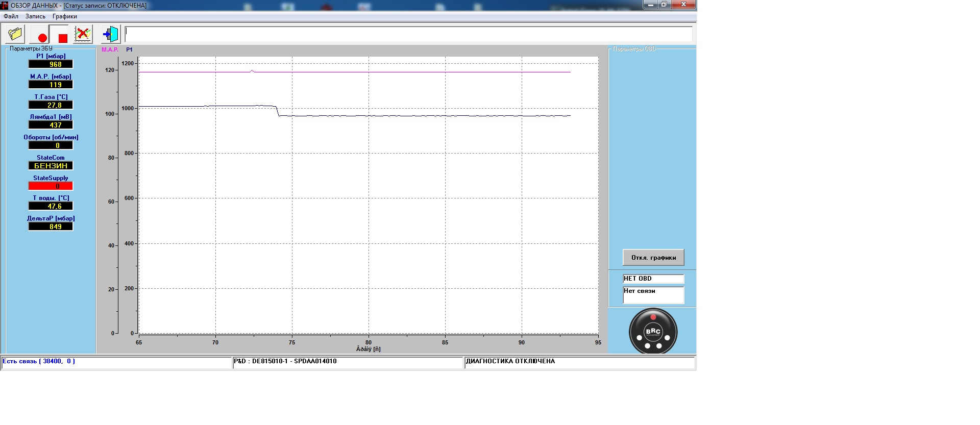
Task: Maximize the ОБЗОР ДАННЫХ window
Action: pos(664,5)
